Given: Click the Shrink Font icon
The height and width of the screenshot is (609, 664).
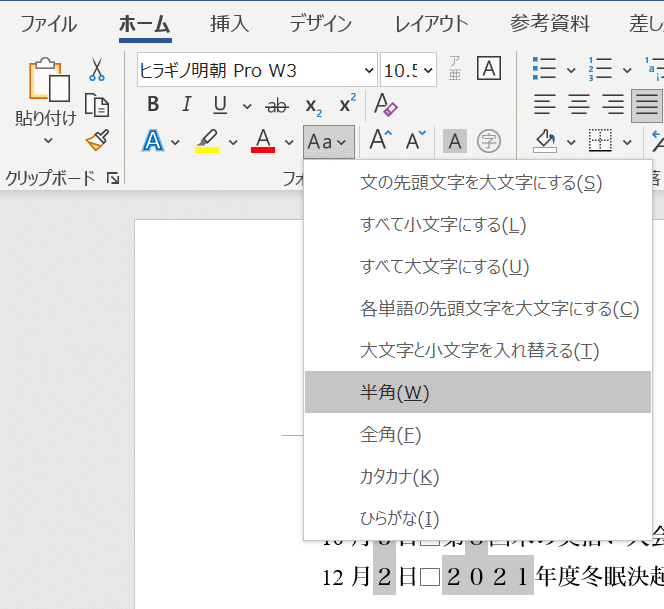Looking at the screenshot, I should 416,141.
